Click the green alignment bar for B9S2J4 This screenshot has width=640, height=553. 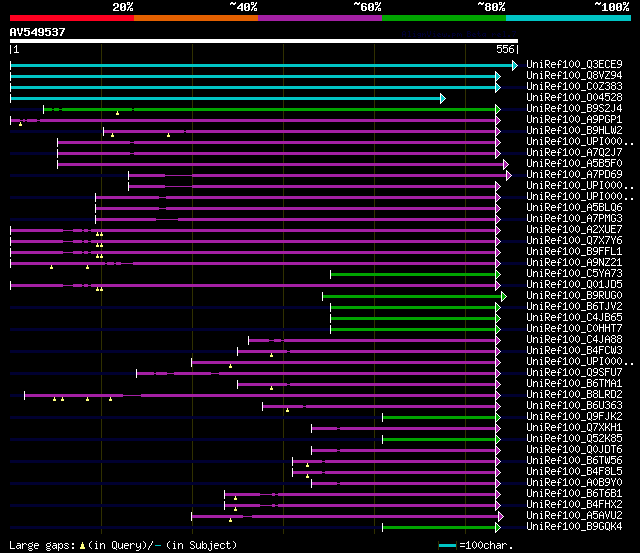pos(269,109)
